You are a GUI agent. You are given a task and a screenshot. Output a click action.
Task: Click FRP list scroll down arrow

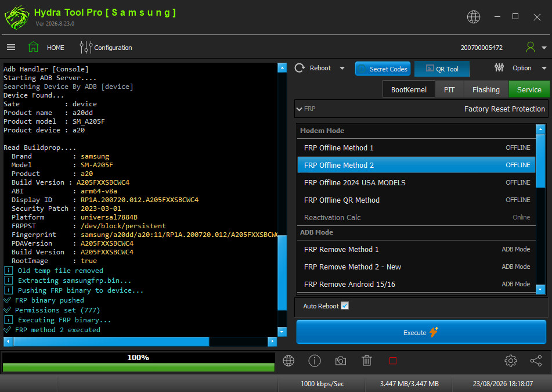coord(540,289)
